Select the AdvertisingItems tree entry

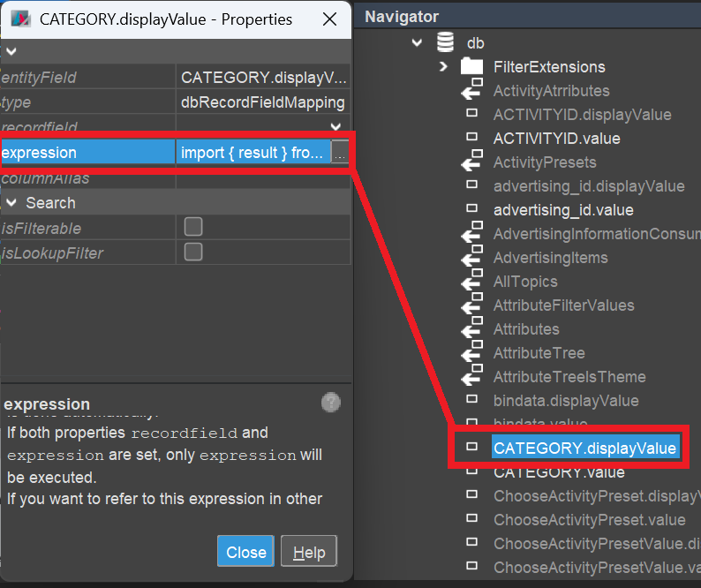coord(550,257)
